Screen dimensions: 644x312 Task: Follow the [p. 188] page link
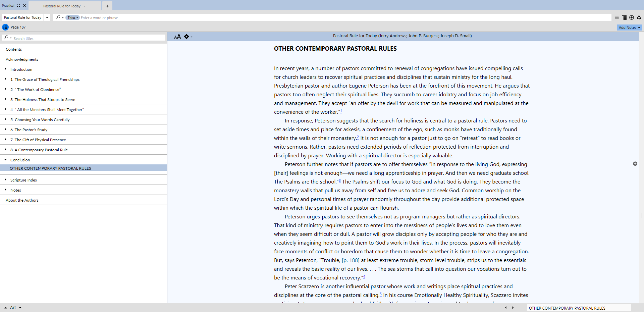click(351, 260)
